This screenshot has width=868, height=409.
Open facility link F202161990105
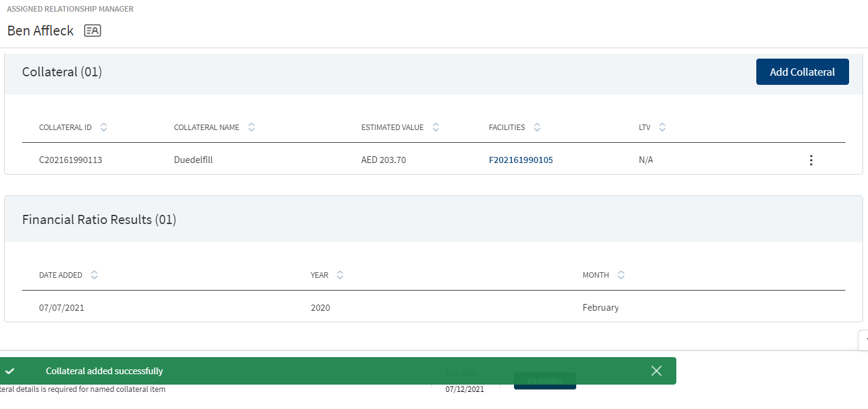521,160
